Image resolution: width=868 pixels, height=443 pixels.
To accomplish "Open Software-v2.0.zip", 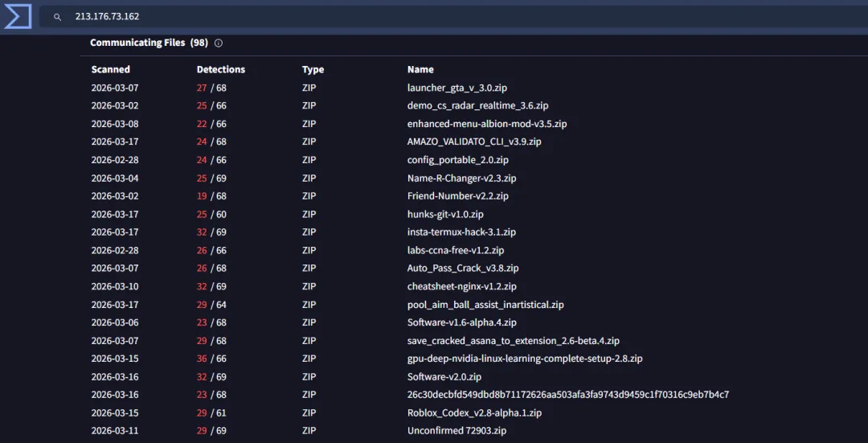I will pyautogui.click(x=444, y=376).
